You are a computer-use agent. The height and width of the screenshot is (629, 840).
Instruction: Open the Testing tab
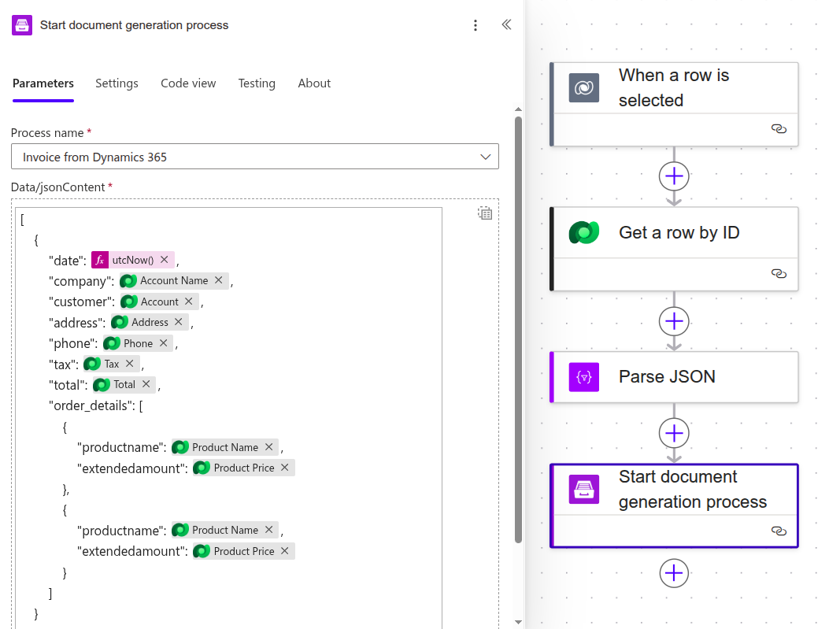[x=257, y=83]
